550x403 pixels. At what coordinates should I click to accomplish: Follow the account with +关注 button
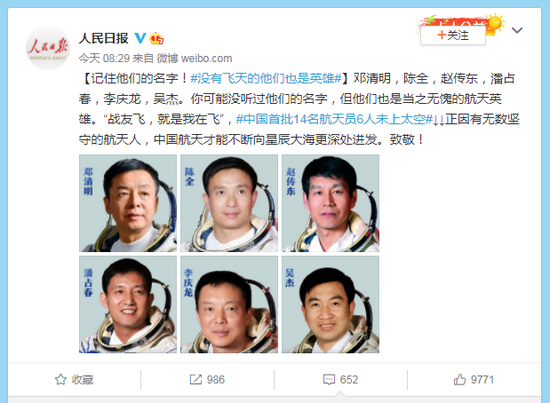pos(453,35)
